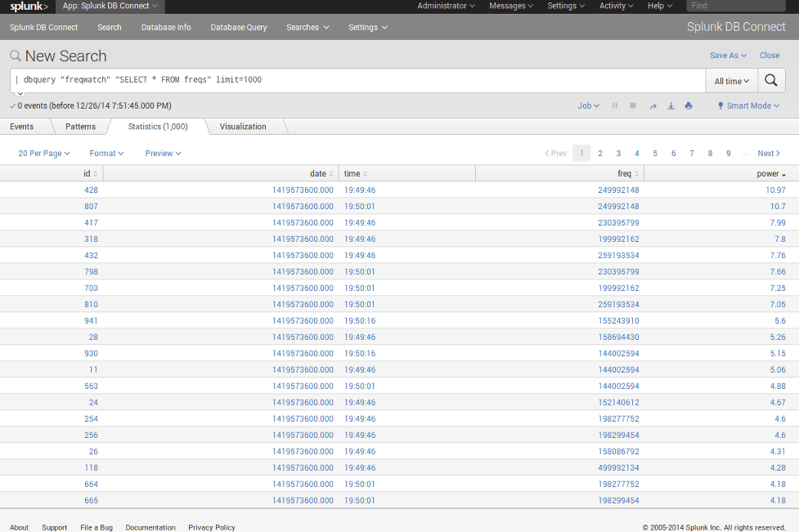Open the Search navigation item

click(110, 27)
